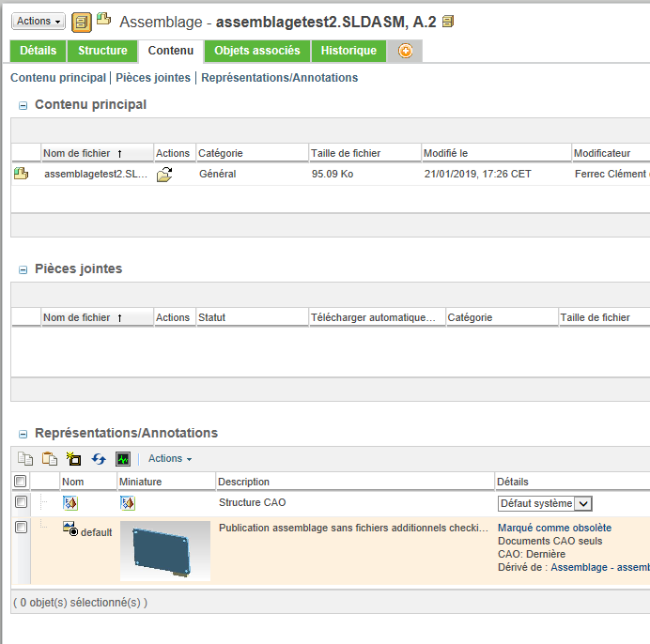Click the 95.09 Ko file size cell

pos(333,174)
